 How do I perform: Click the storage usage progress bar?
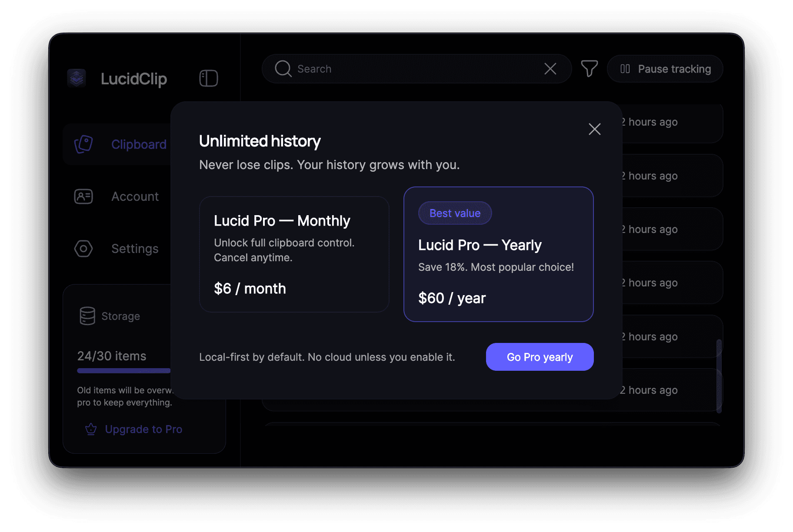point(123,370)
